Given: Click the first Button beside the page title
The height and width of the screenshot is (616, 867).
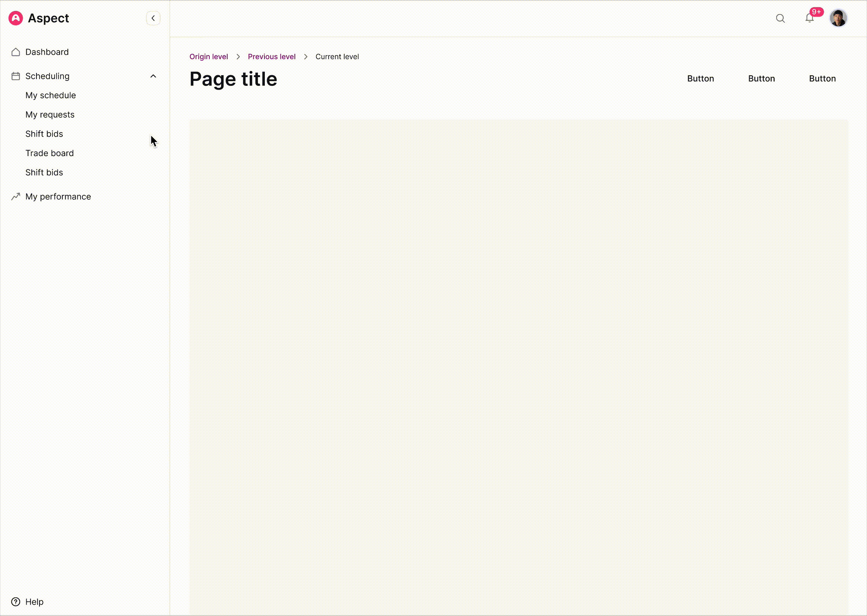Looking at the screenshot, I should (x=700, y=79).
